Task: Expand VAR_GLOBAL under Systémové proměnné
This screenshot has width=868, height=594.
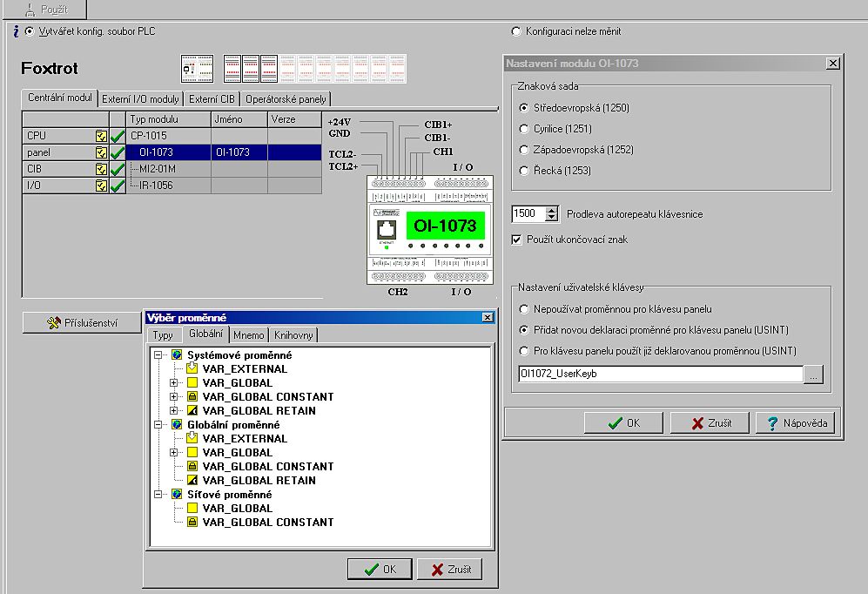Action: [174, 383]
